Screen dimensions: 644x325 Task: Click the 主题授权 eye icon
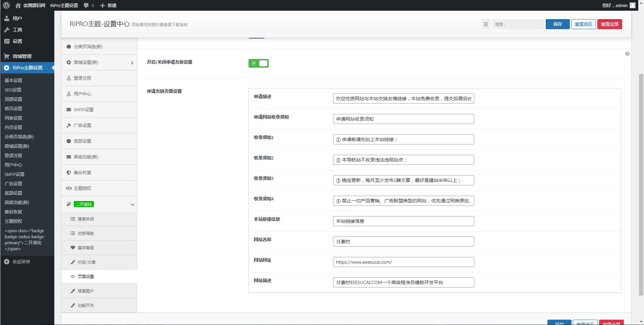[x=68, y=188]
